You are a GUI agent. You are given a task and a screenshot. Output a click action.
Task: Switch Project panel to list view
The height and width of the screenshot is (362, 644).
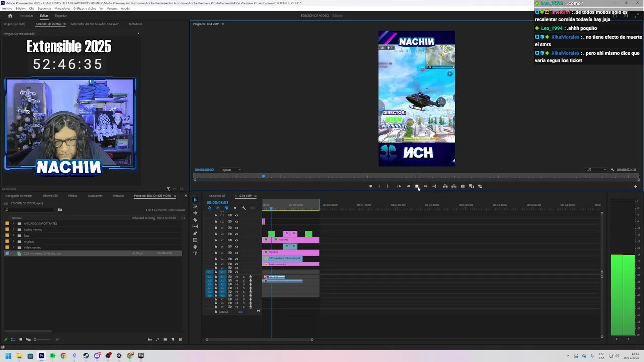coord(13,339)
